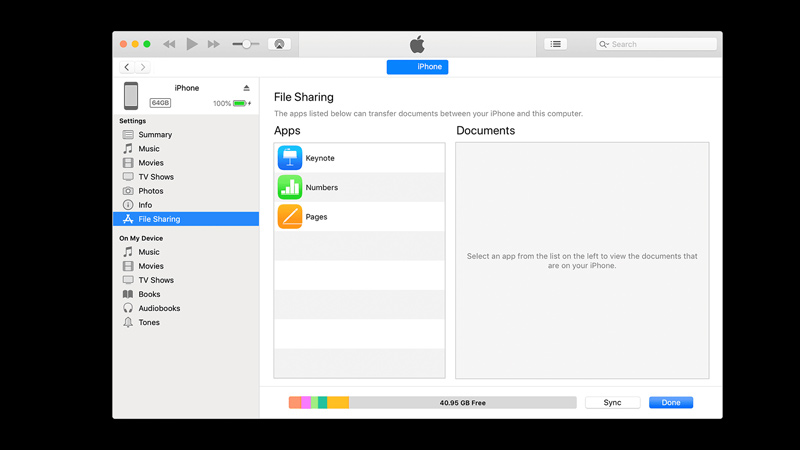Click the Settings section header
This screenshot has height=450, width=800.
[x=133, y=121]
